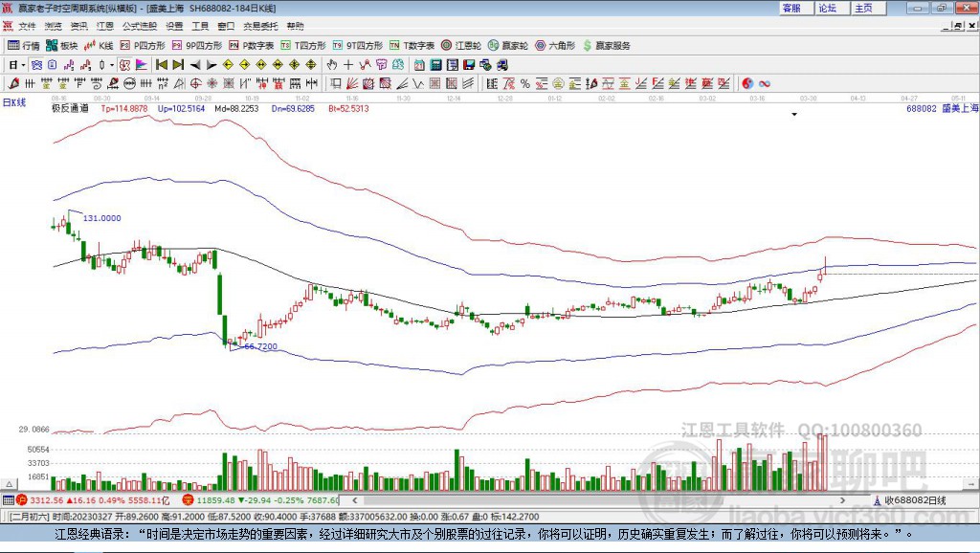
Task: Open the 江恩轮 wheel tool
Action: (x=461, y=46)
